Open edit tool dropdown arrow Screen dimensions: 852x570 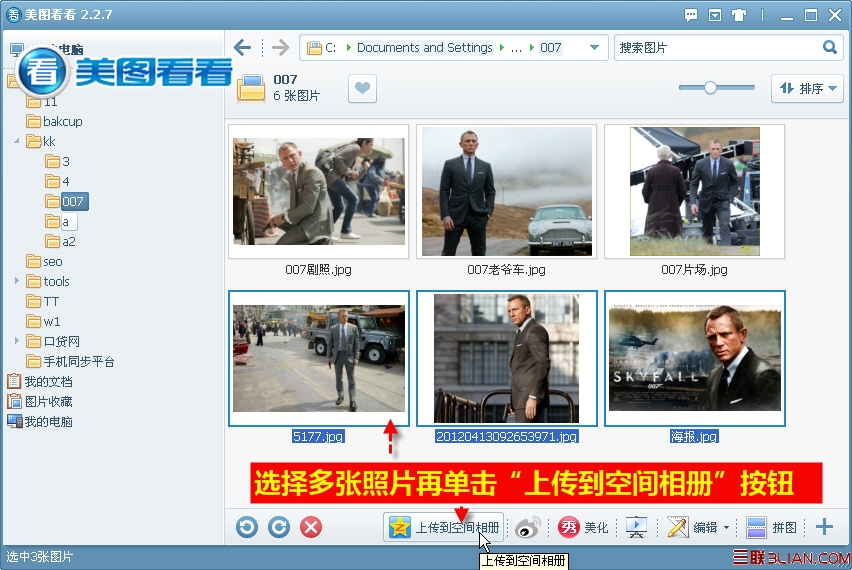(726, 528)
